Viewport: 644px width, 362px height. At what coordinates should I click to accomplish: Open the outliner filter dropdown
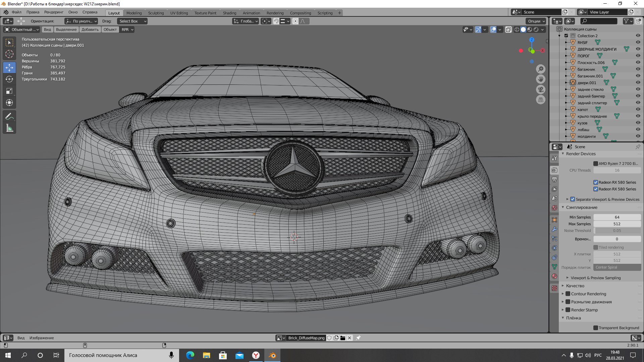pos(628,21)
